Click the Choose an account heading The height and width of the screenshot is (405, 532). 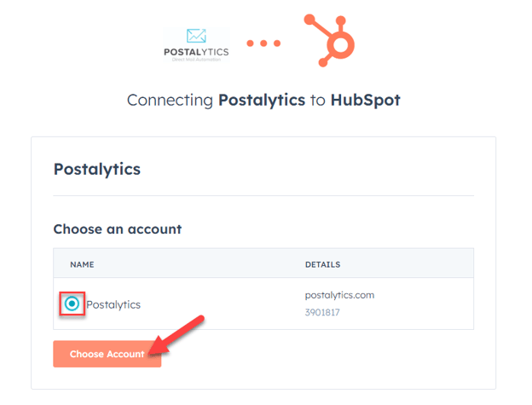[x=118, y=229]
